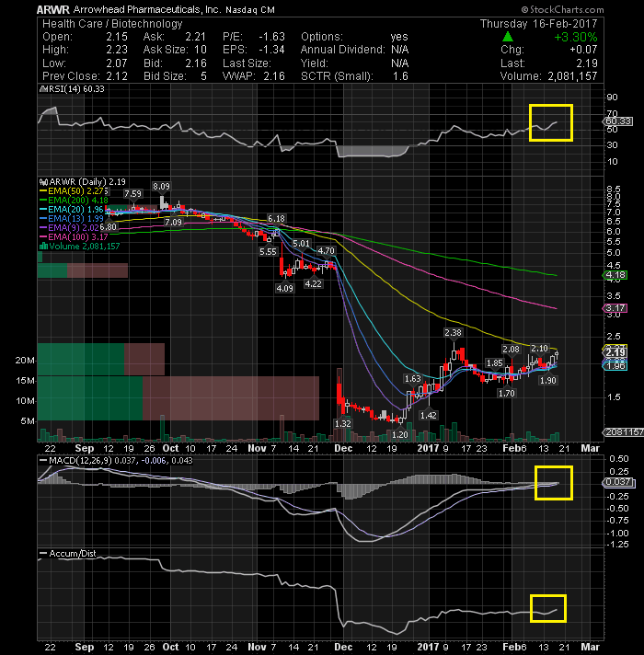
Task: Click the Ask Size value 10
Action: pos(201,50)
